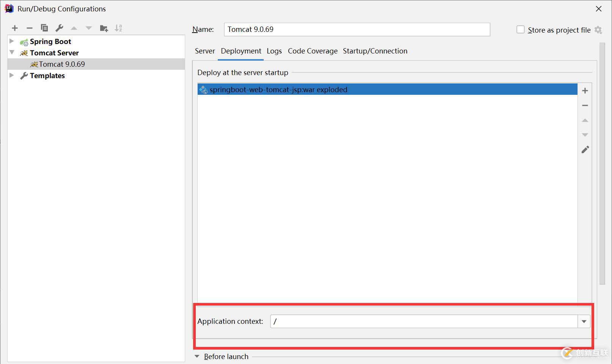Open the Startup/Connection tab
This screenshot has width=612, height=364.
(375, 51)
